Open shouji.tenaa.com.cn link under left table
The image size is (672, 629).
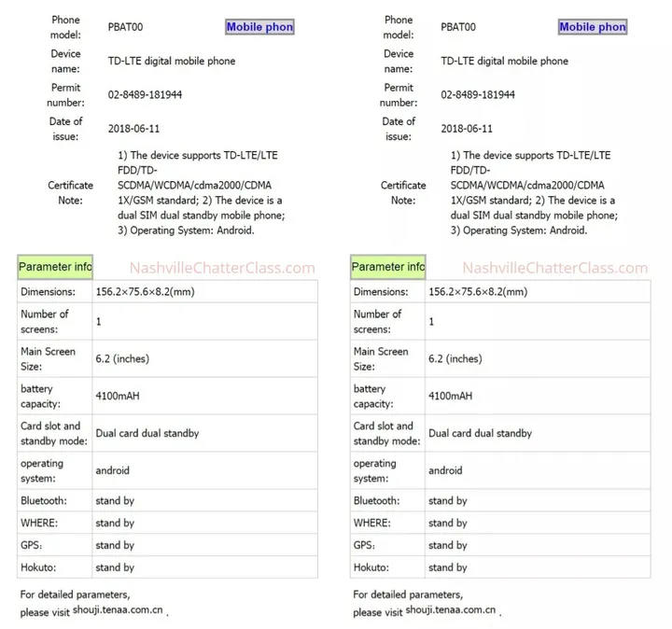coord(119,610)
